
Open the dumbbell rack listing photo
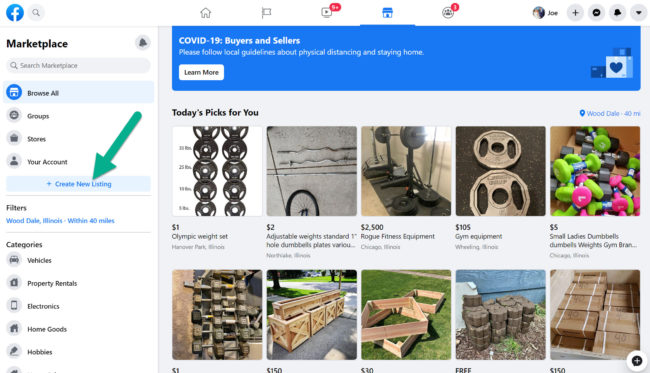(217, 315)
